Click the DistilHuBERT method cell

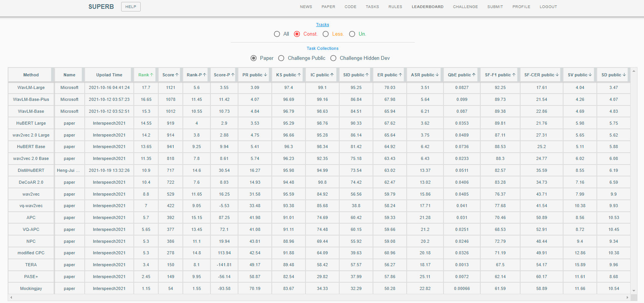pos(31,170)
